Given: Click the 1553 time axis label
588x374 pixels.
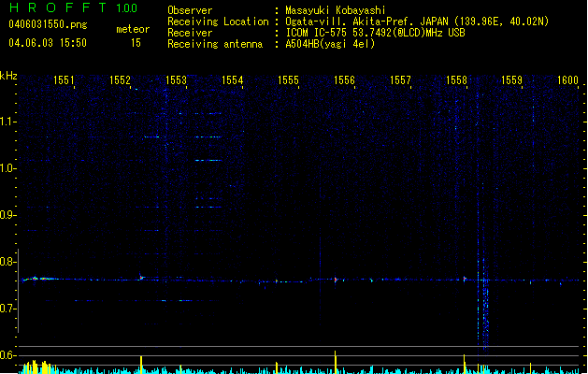Looking at the screenshot, I should pos(176,79).
